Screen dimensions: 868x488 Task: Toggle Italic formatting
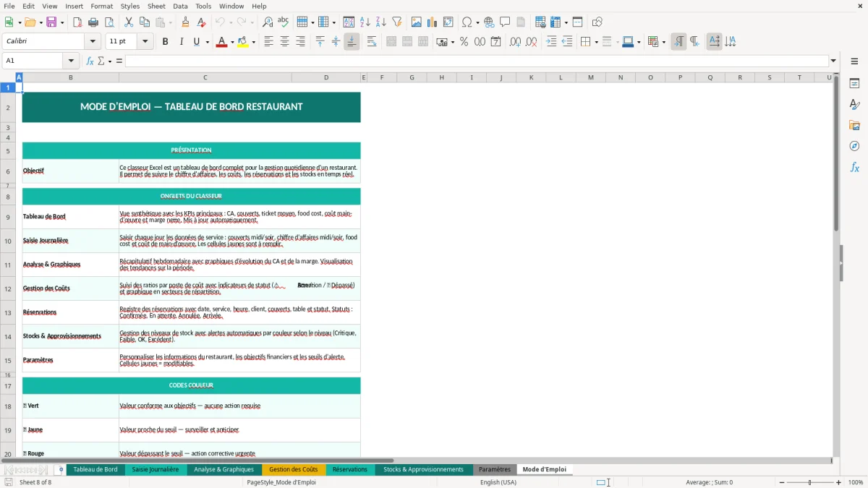point(181,42)
